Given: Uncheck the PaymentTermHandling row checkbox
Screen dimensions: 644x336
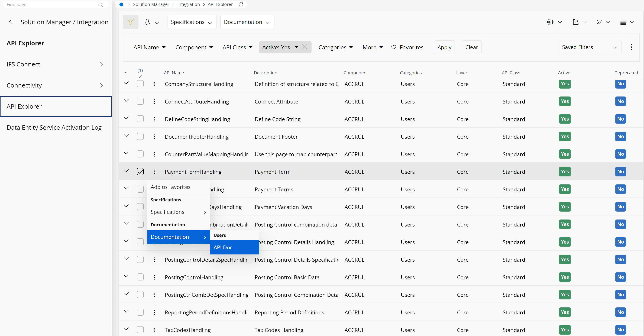Looking at the screenshot, I should (x=140, y=172).
